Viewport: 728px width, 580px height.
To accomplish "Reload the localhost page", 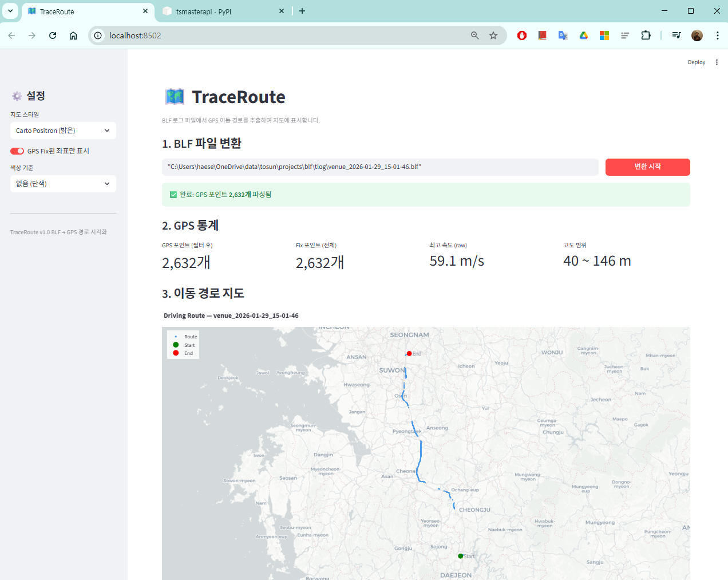I will pyautogui.click(x=53, y=35).
